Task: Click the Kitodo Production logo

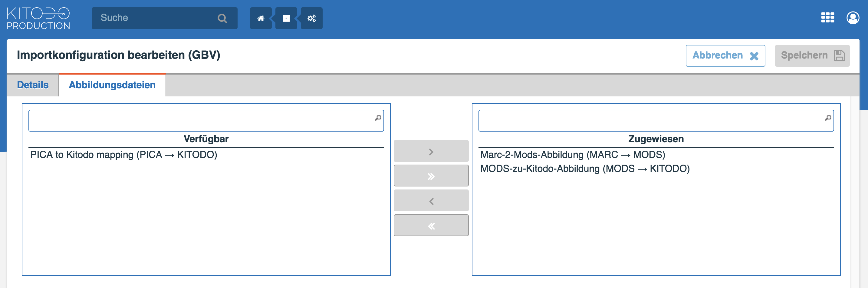Action: coord(38,18)
